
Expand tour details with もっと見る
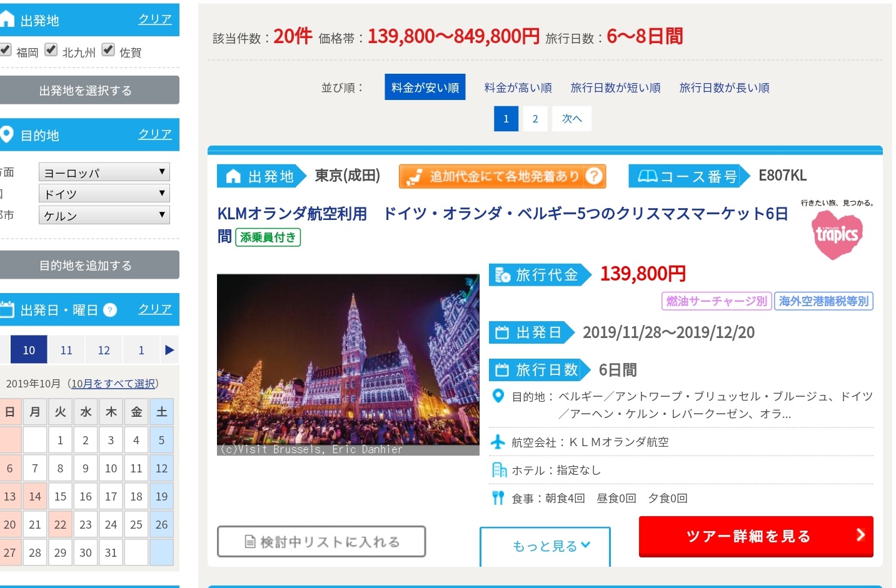click(x=545, y=546)
